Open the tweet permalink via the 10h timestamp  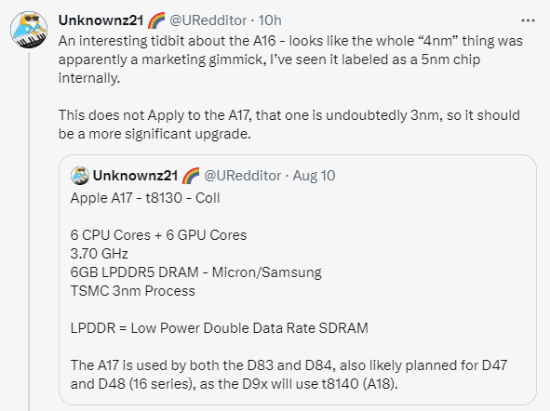(x=270, y=20)
